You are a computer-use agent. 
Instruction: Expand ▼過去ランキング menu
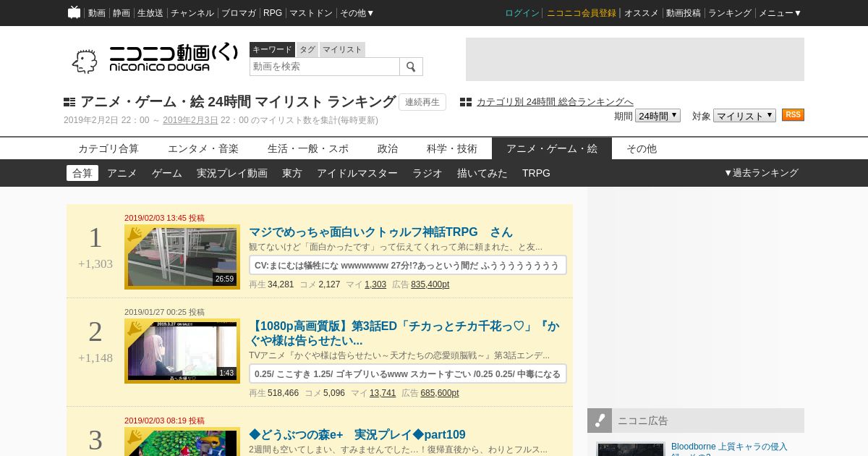tap(761, 173)
